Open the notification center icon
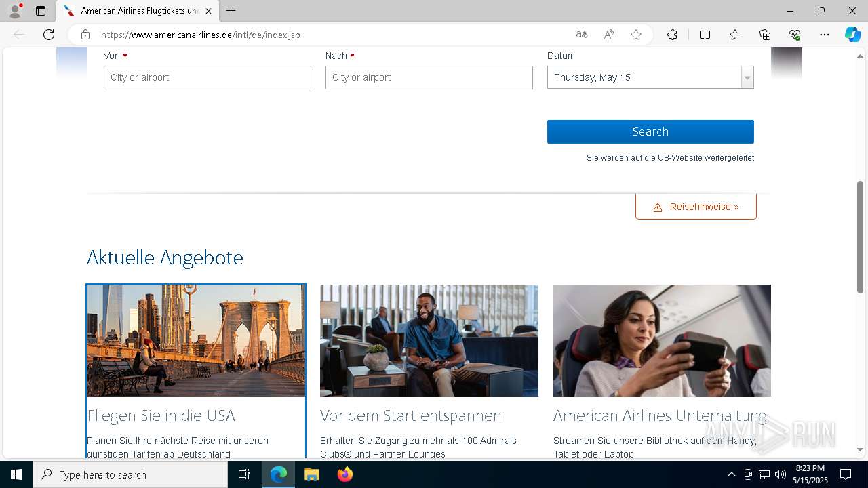The width and height of the screenshot is (868, 488). pos(846,474)
